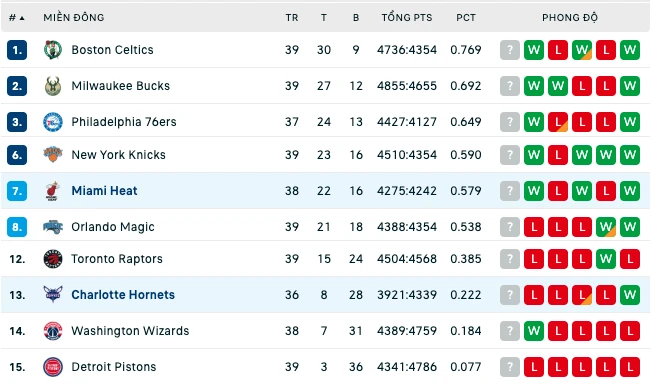Open the Miami Heat team link
Screen dimensions: 652x384
coord(104,191)
